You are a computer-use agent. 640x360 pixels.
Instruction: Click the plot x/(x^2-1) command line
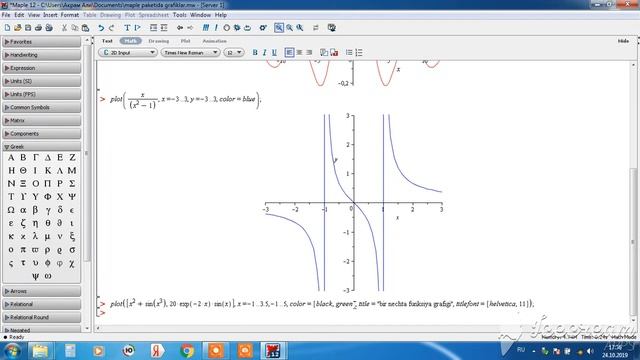click(x=185, y=100)
